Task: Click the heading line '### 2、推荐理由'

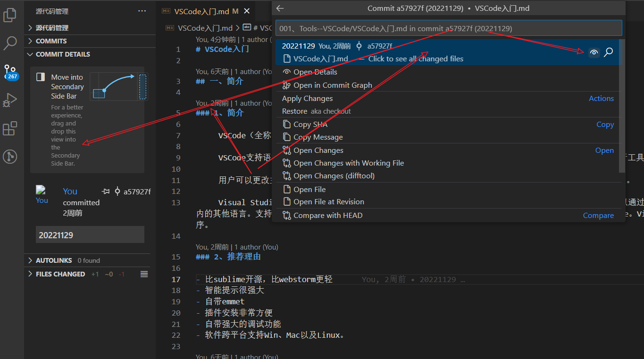Action: (228, 257)
